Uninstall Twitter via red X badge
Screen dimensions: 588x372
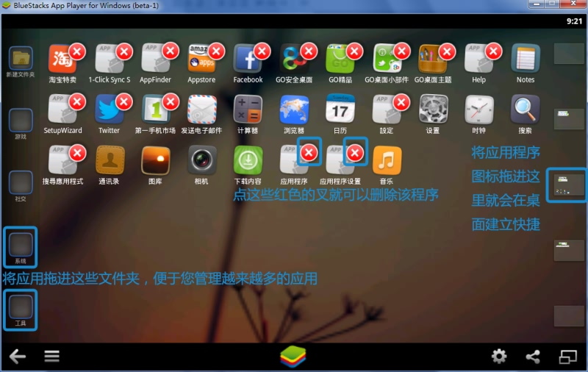(x=124, y=101)
